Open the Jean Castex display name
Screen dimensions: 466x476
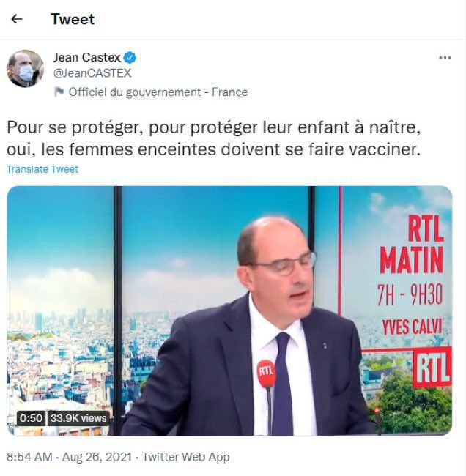pos(87,57)
